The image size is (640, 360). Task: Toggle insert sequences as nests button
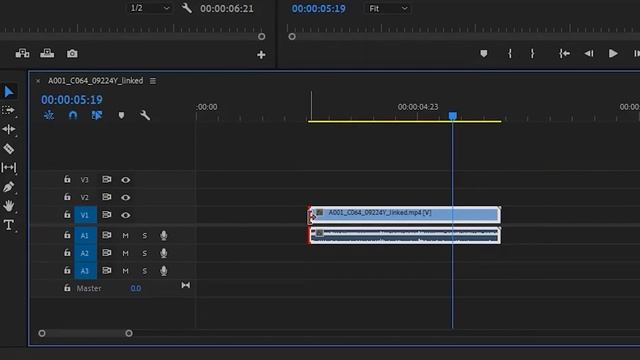(49, 115)
